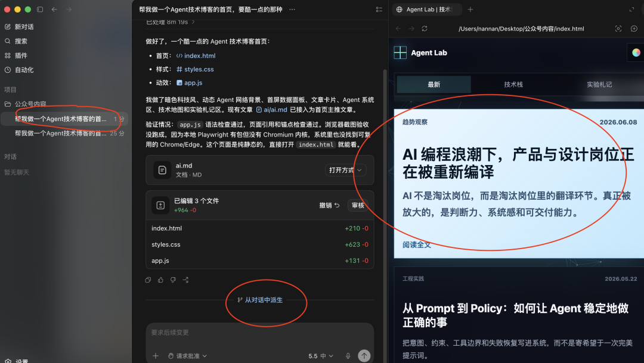This screenshot has height=363, width=644.
Task: Open the AI 编程浪潮下 featured article title
Action: pyautogui.click(x=518, y=163)
